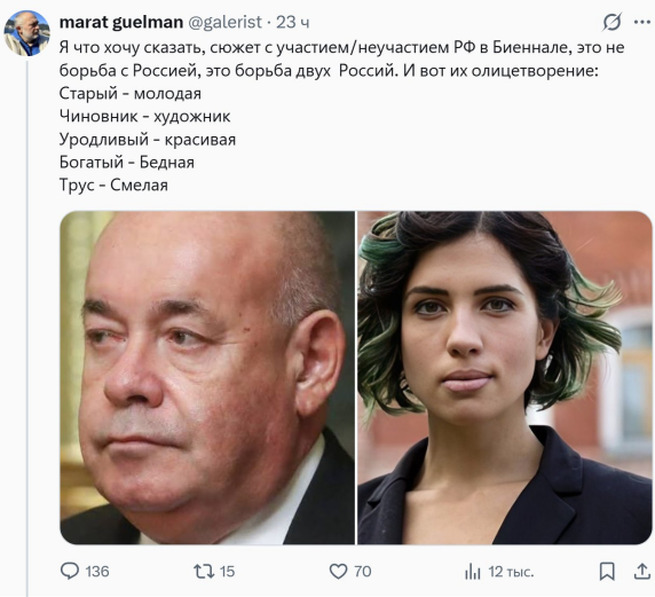
Task: Click the vertical thread connector line
Action: (28, 328)
